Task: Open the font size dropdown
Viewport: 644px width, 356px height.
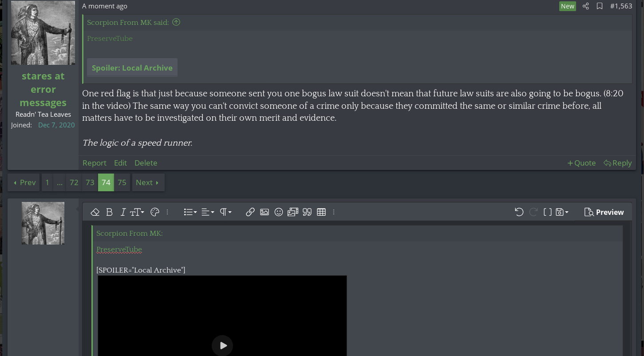Action: [137, 212]
